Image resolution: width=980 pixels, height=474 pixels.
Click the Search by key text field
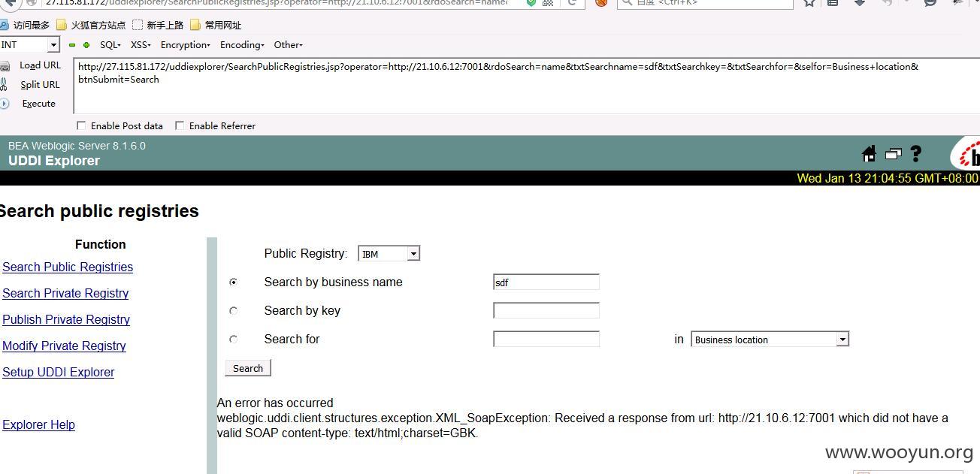click(x=546, y=311)
